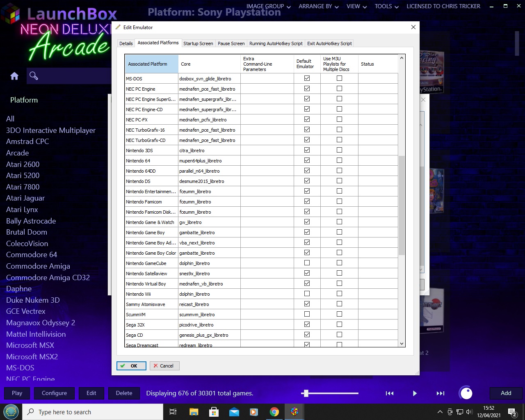
Task: Open Pause Screen tab
Action: pos(231,43)
